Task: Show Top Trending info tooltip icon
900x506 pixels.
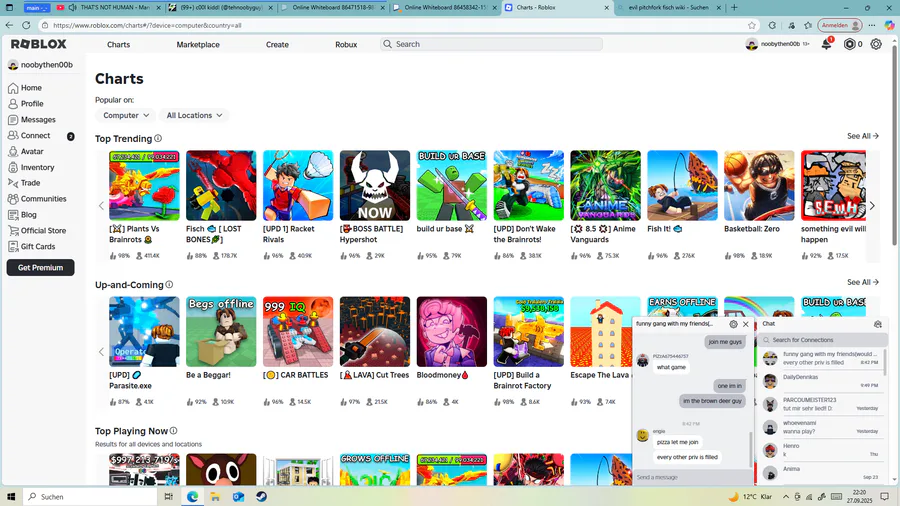Action: click(158, 138)
